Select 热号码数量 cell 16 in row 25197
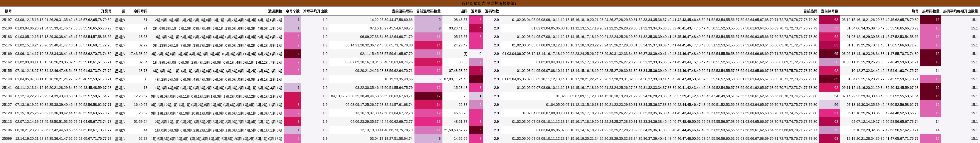Viewport: 980px width, 143px height. pyautogui.click(x=931, y=20)
